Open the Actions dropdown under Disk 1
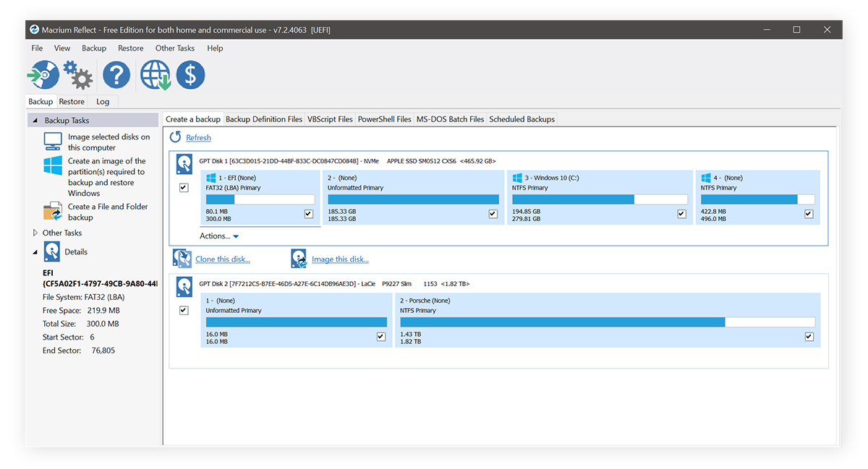The width and height of the screenshot is (868, 469). [x=219, y=236]
